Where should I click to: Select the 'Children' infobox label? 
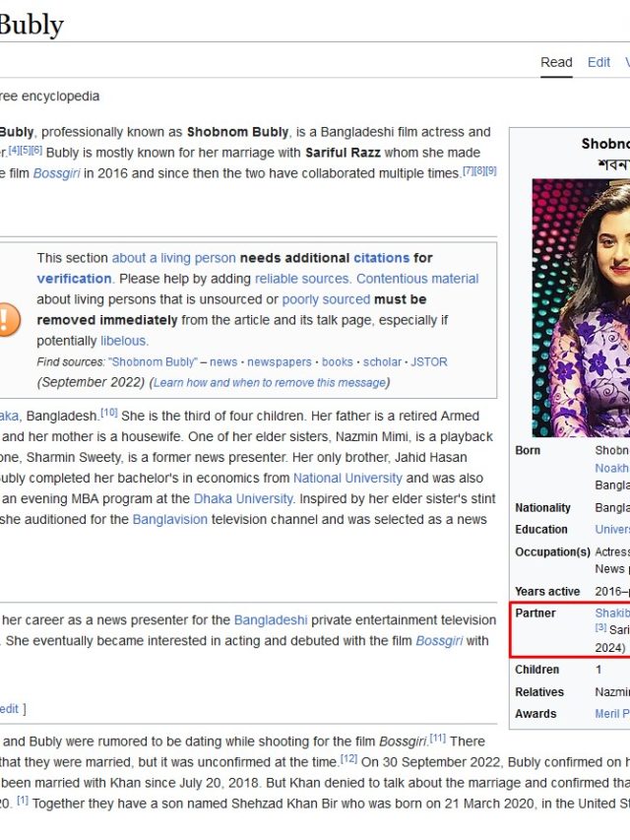tap(536, 670)
